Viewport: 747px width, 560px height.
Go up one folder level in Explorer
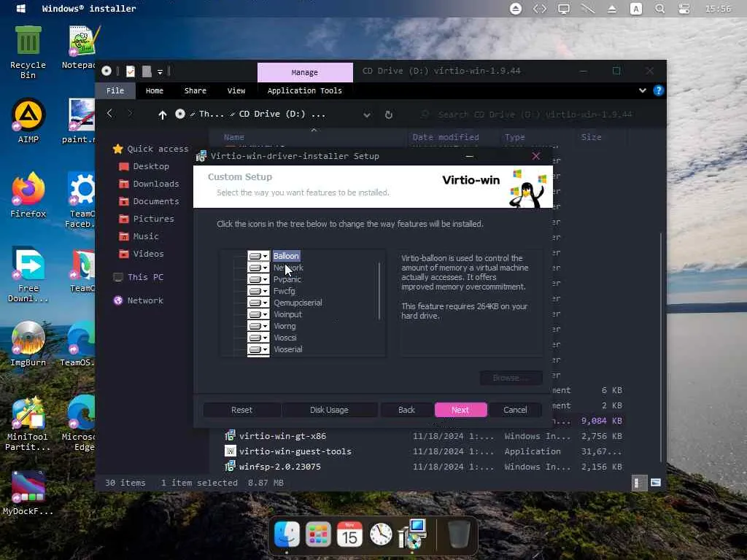(x=163, y=114)
